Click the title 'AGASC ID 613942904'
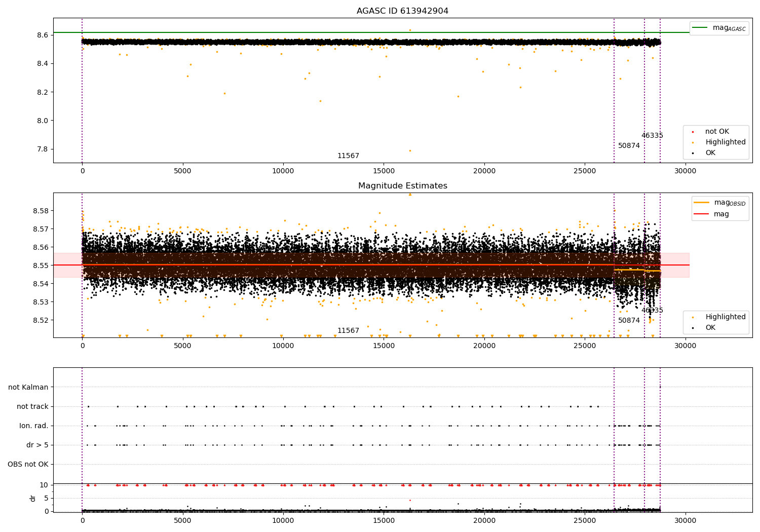 [402, 11]
